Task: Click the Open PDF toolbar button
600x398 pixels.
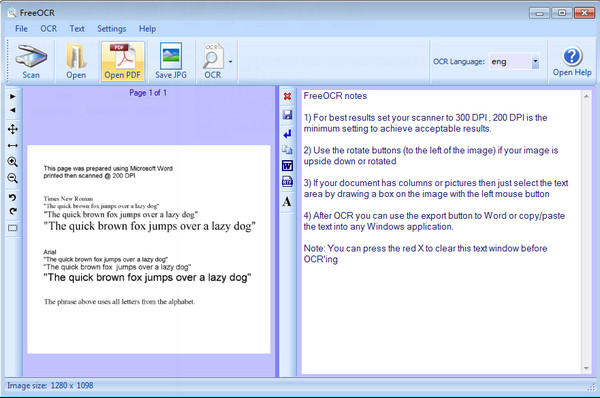Action: point(122,62)
